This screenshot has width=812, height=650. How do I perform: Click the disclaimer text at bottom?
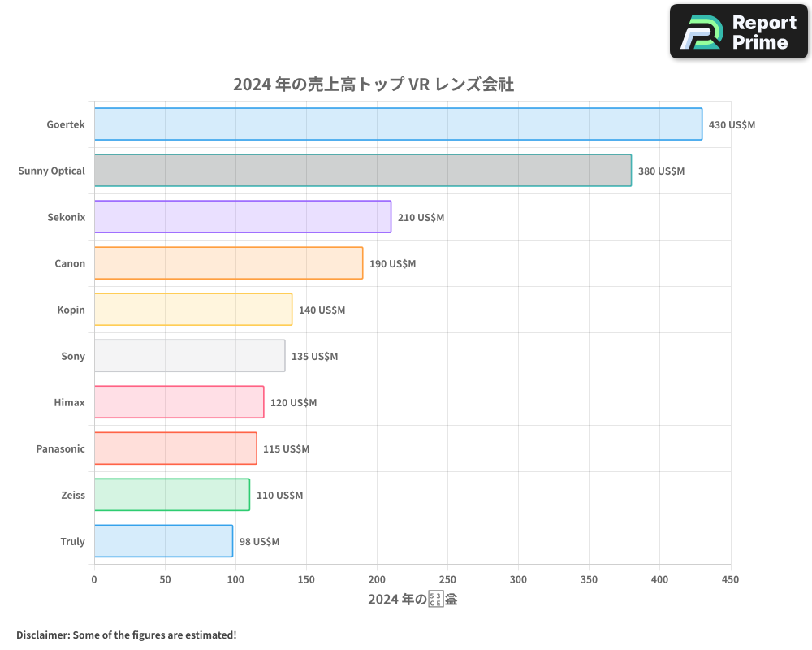pyautogui.click(x=127, y=635)
